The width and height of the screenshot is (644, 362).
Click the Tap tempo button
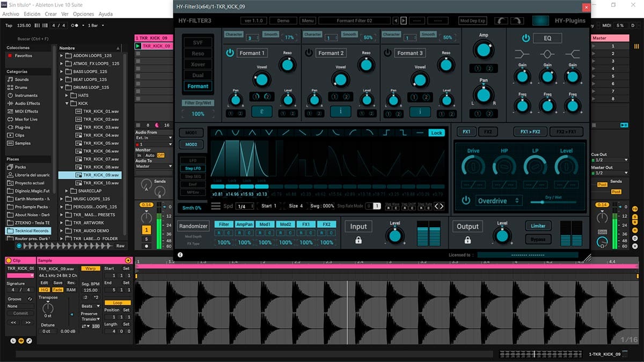point(9,25)
